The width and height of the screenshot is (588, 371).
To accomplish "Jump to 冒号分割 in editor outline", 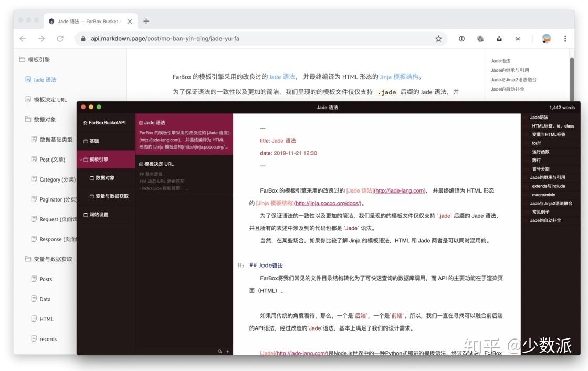I will [x=541, y=169].
